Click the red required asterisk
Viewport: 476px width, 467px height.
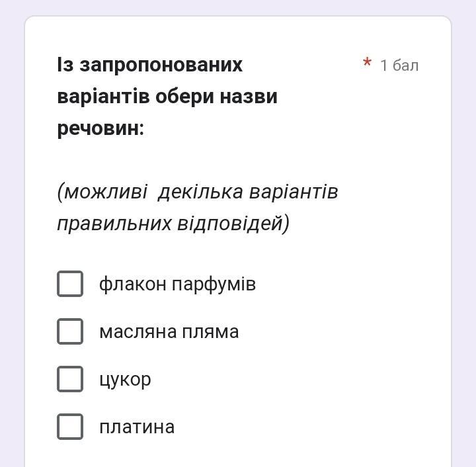[368, 64]
